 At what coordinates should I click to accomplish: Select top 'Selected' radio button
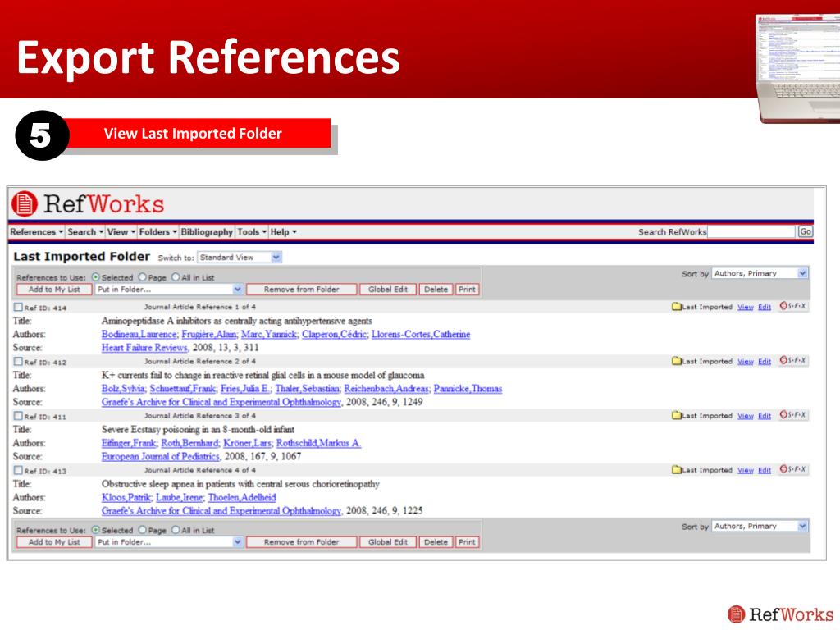coord(96,277)
